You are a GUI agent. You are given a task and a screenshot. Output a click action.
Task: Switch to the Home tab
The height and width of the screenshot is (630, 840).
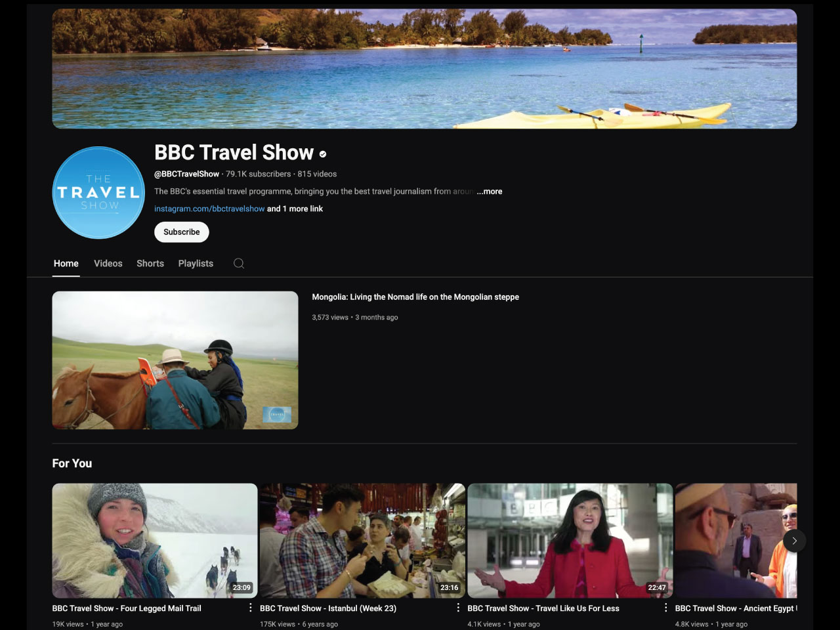(66, 263)
